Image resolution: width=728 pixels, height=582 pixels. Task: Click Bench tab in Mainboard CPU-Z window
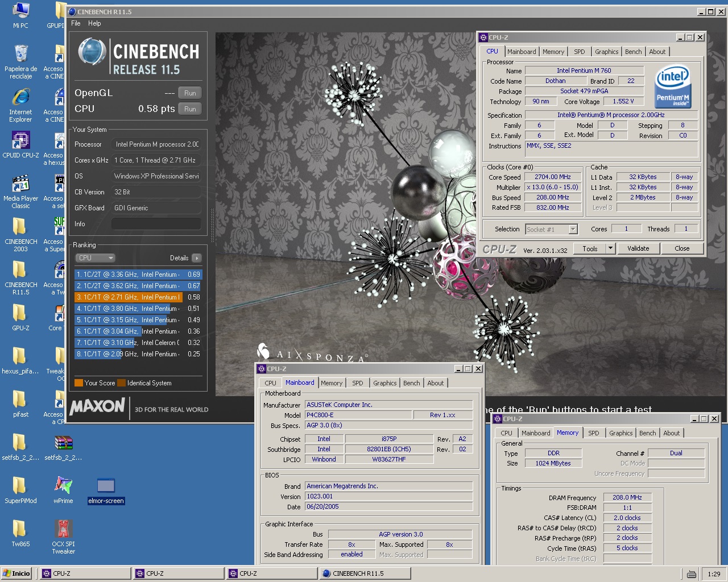tap(411, 383)
